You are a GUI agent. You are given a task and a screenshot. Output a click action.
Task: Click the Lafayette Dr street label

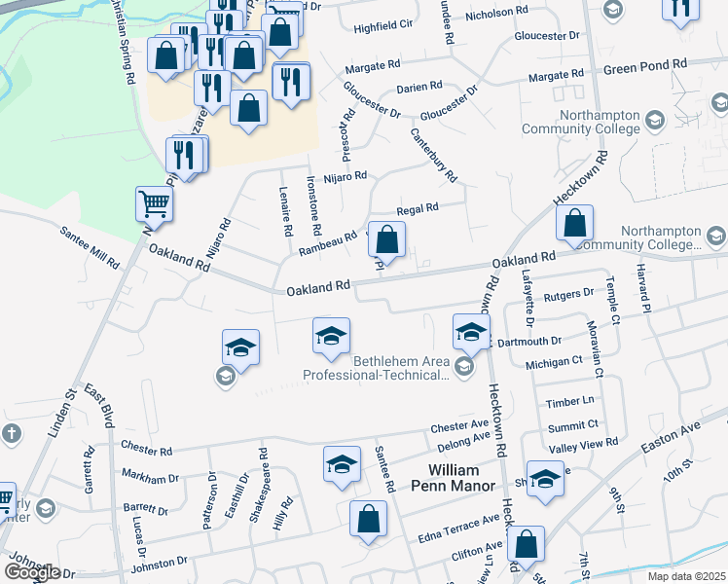[528, 298]
